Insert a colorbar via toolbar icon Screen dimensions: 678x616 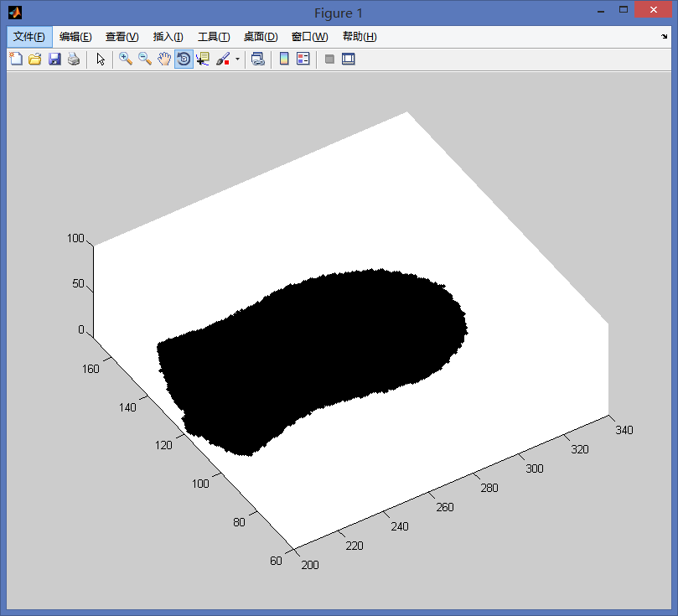click(x=284, y=59)
